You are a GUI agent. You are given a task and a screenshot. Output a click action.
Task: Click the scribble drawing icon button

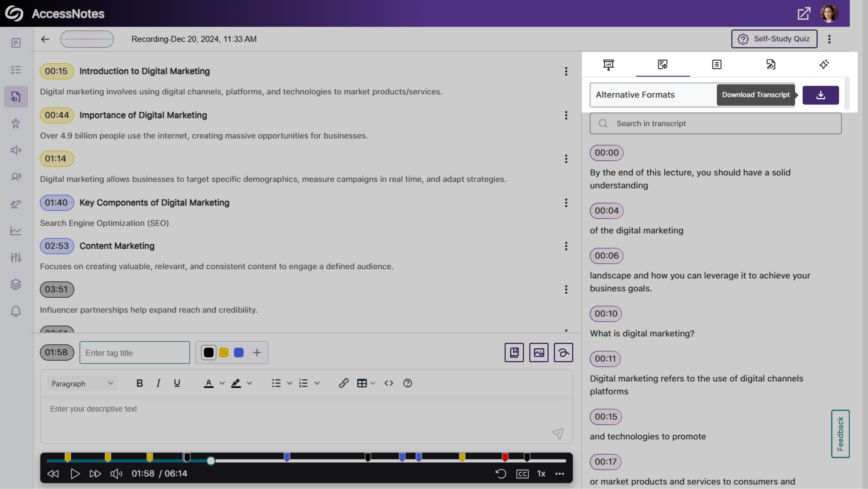pos(563,352)
